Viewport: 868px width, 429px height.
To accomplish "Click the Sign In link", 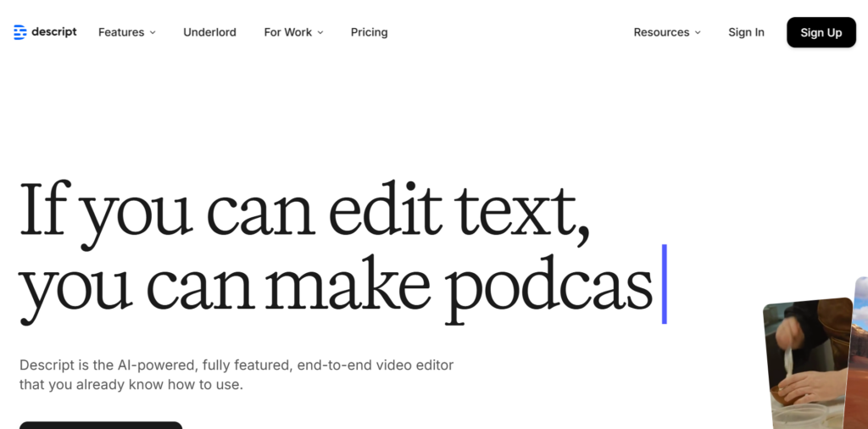I will click(x=746, y=32).
